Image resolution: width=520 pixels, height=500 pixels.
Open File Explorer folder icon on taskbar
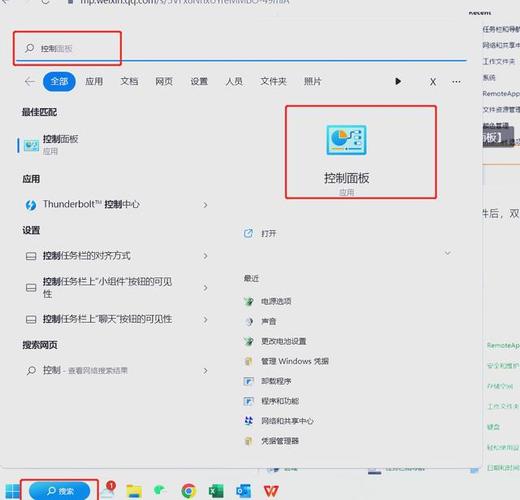pyautogui.click(x=134, y=491)
